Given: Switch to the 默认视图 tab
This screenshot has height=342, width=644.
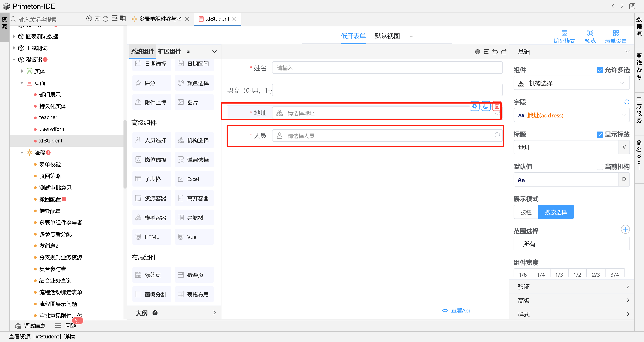Looking at the screenshot, I should tap(387, 36).
